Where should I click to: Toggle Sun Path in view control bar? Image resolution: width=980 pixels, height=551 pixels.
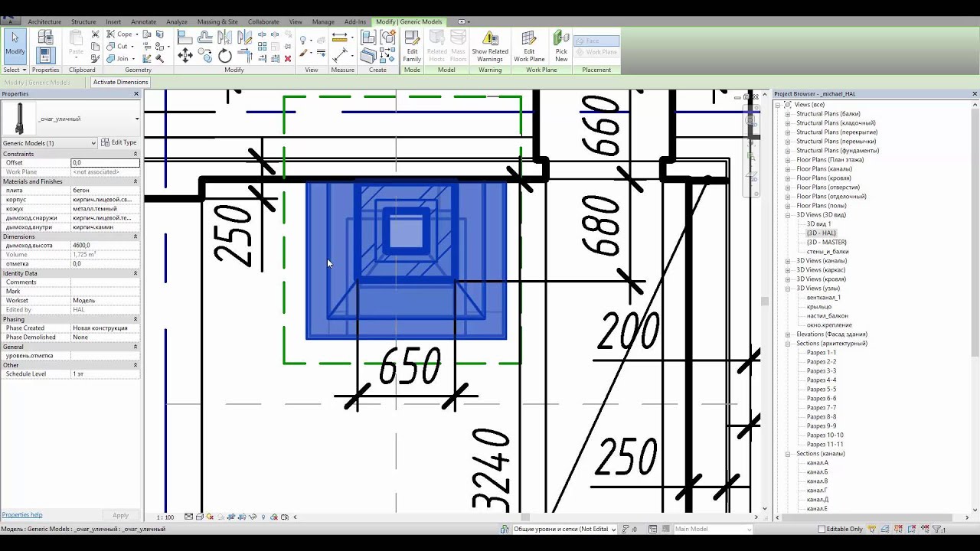211,517
